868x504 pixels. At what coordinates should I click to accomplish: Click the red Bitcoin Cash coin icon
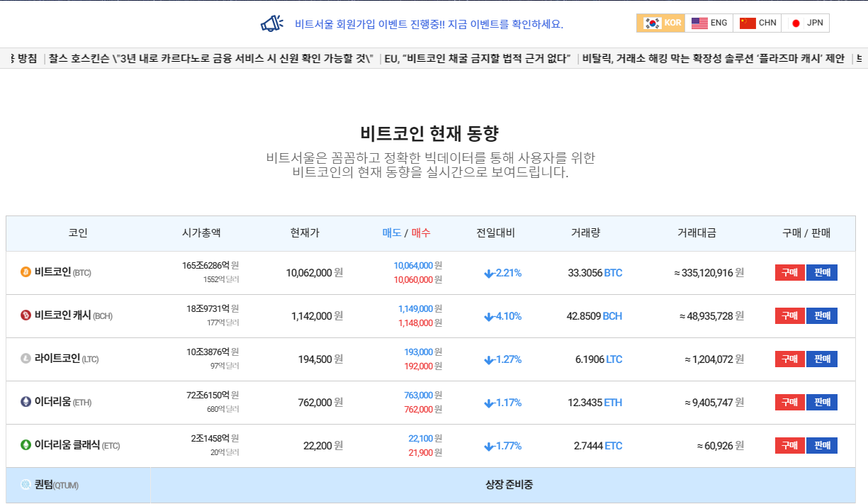point(26,315)
